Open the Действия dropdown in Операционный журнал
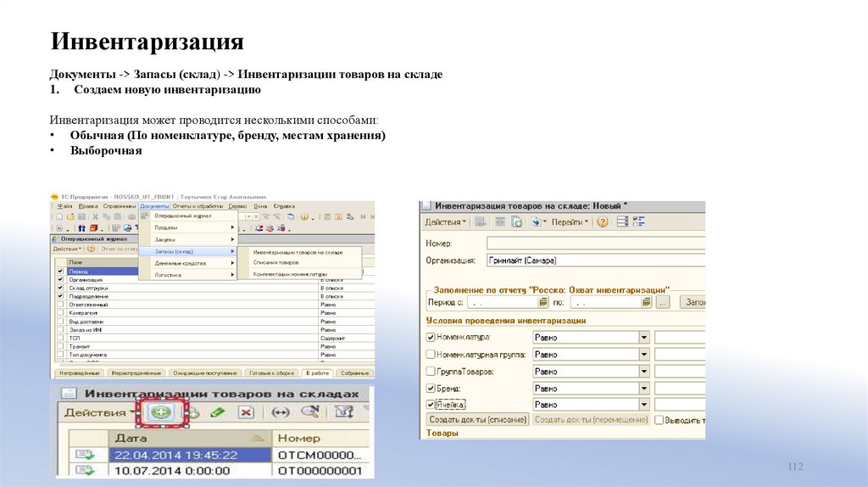868x487 pixels. [x=68, y=249]
